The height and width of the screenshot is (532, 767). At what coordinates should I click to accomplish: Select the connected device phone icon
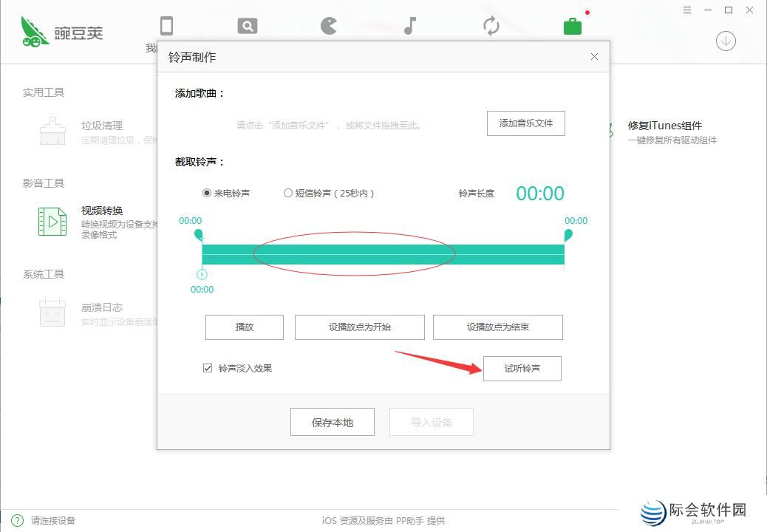click(166, 24)
